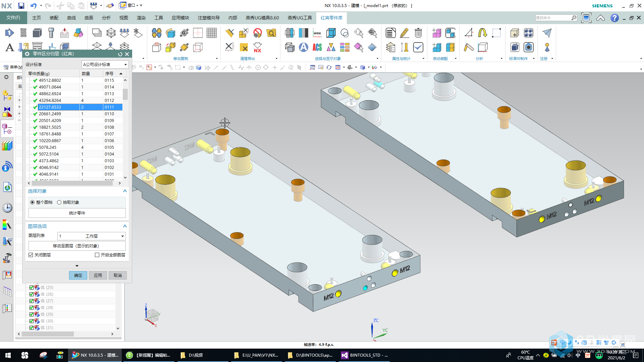Switch to the 主页 tab
The width and height of the screenshot is (644, 362).
37,18
